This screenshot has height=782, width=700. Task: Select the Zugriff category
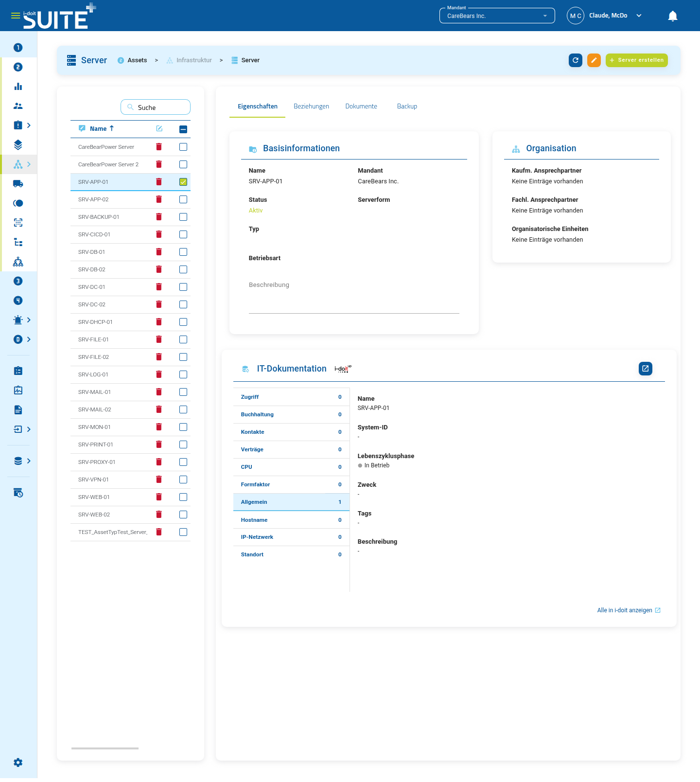(x=291, y=397)
